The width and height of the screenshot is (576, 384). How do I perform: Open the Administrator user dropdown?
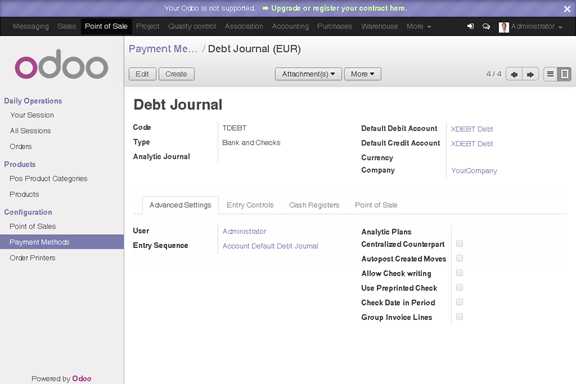point(536,26)
